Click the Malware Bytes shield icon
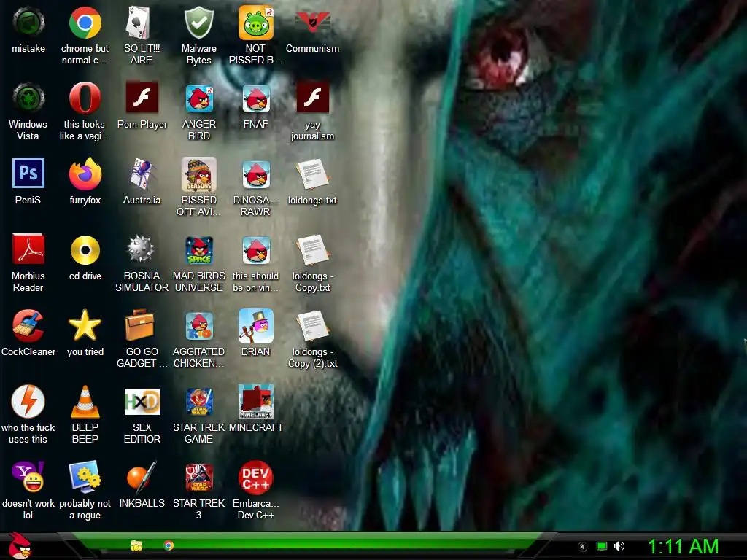The width and height of the screenshot is (747, 560). click(198, 23)
